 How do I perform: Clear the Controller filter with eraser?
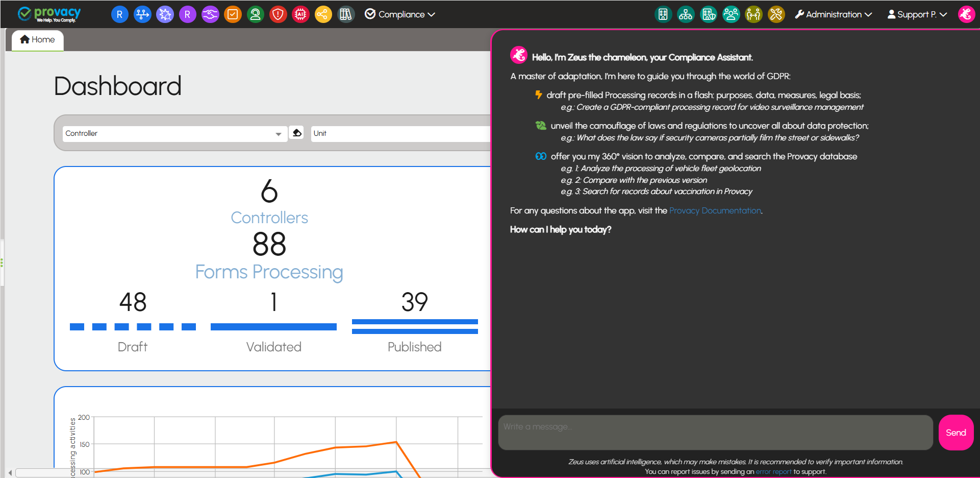[296, 133]
